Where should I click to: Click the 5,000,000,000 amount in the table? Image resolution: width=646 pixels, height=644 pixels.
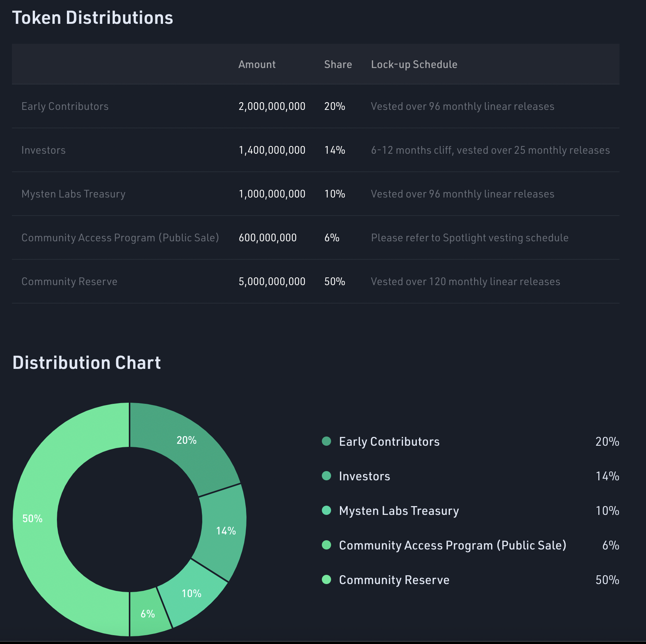[x=272, y=282]
